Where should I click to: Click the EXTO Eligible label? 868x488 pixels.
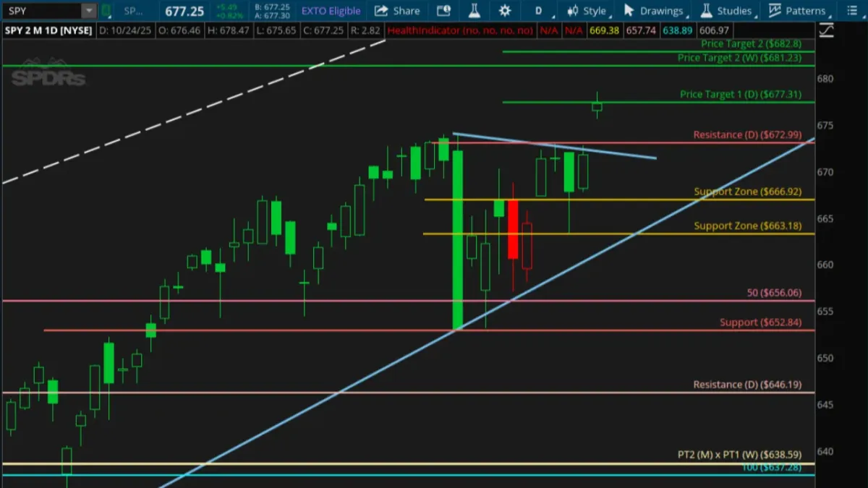click(332, 11)
